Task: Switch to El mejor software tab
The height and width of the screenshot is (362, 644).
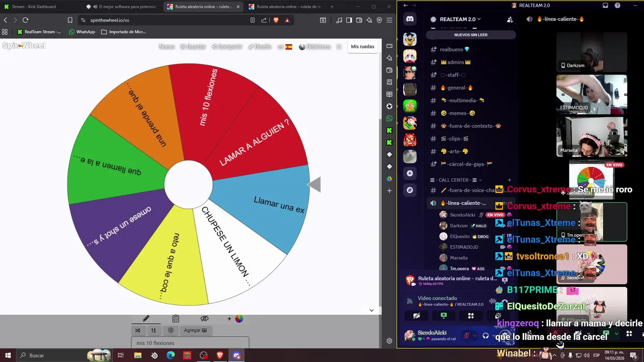Action: [x=121, y=7]
